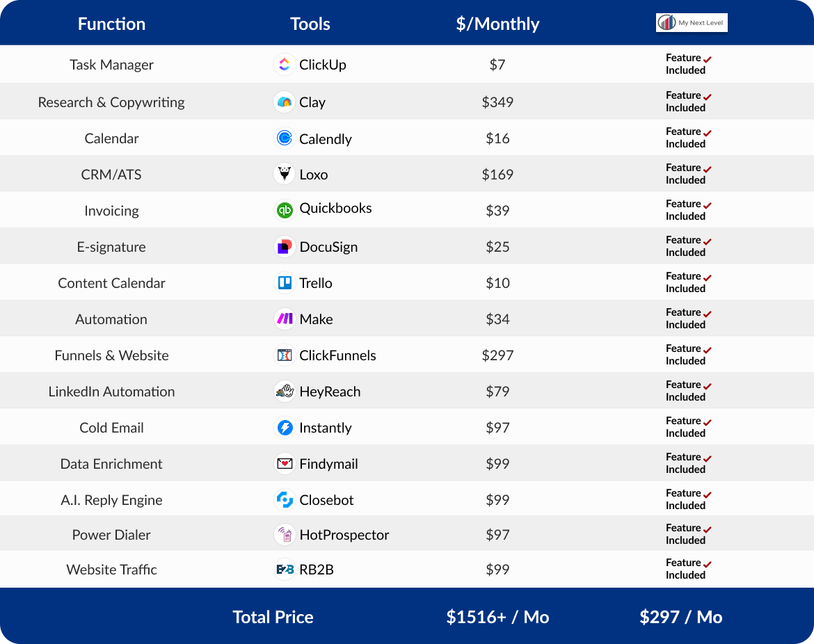Select the Quickbooks green logo icon

(x=284, y=209)
